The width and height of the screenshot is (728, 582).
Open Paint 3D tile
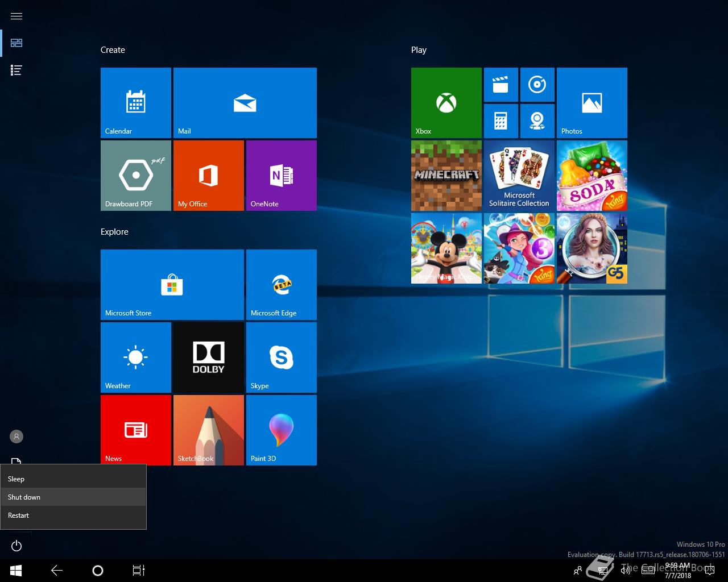(282, 430)
